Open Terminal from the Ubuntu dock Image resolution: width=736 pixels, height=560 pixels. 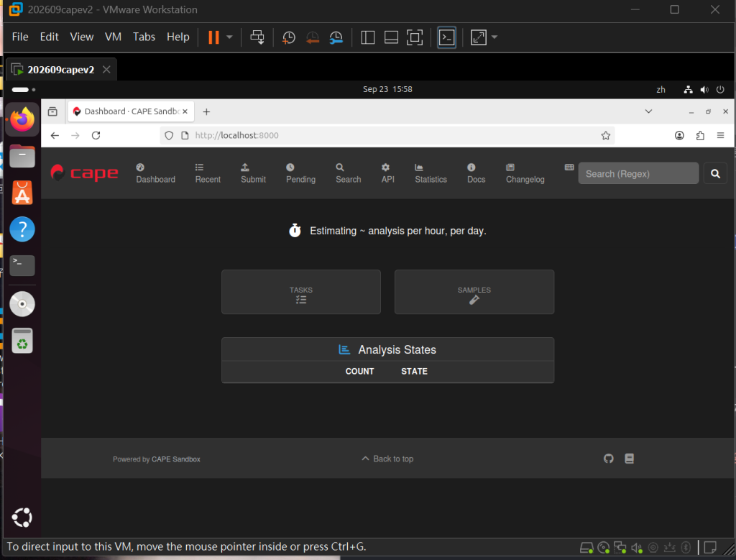click(22, 266)
